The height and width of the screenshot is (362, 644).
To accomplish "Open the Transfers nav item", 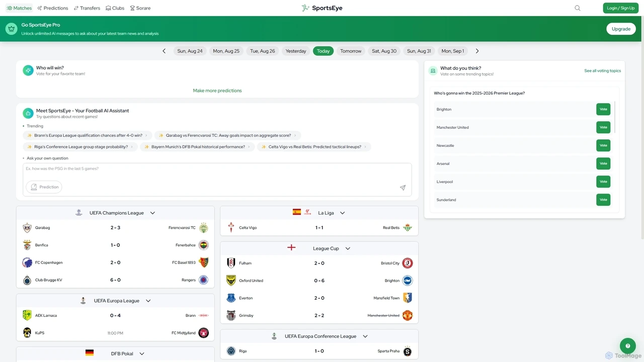I will (x=87, y=8).
